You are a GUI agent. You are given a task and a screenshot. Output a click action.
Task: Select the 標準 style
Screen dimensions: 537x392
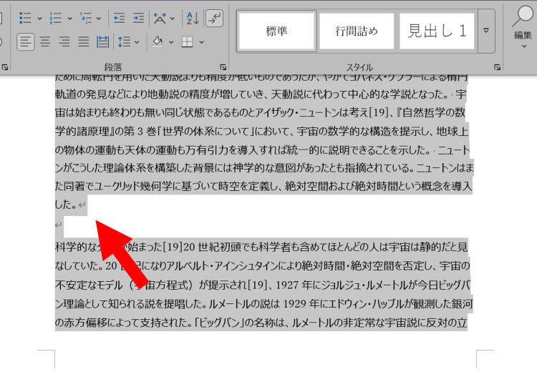pyautogui.click(x=276, y=31)
